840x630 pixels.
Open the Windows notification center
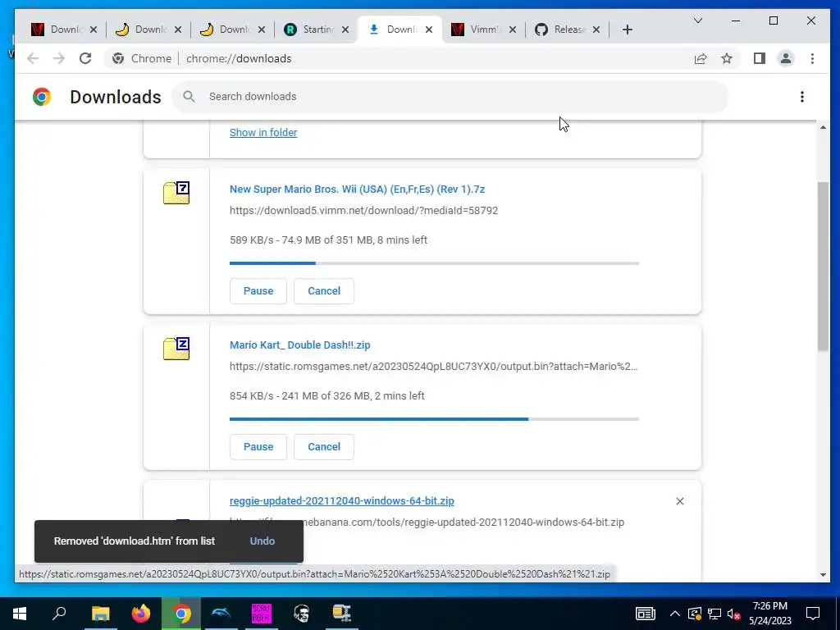813,614
